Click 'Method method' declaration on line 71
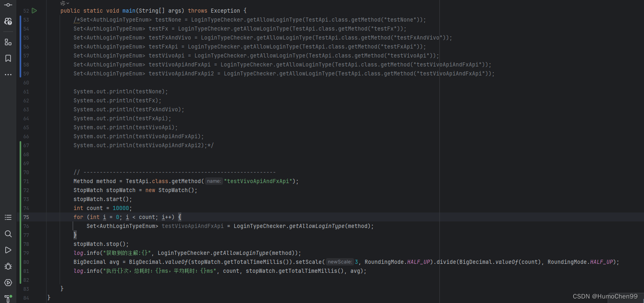Viewport: 644px width, 303px height. (x=95, y=181)
